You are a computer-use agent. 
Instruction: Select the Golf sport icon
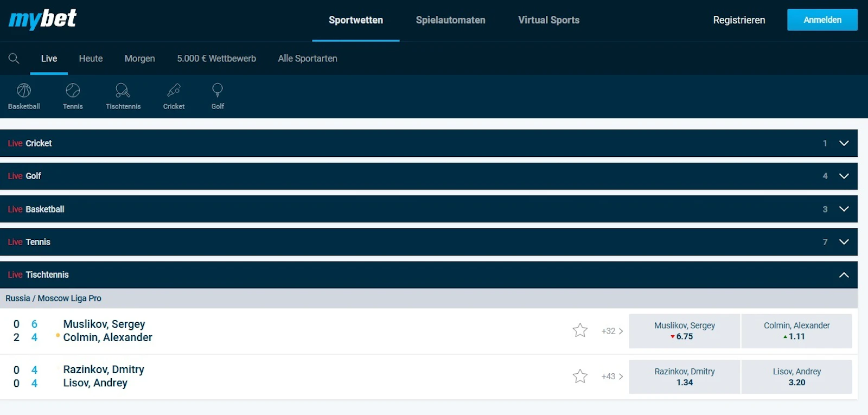coord(218,96)
